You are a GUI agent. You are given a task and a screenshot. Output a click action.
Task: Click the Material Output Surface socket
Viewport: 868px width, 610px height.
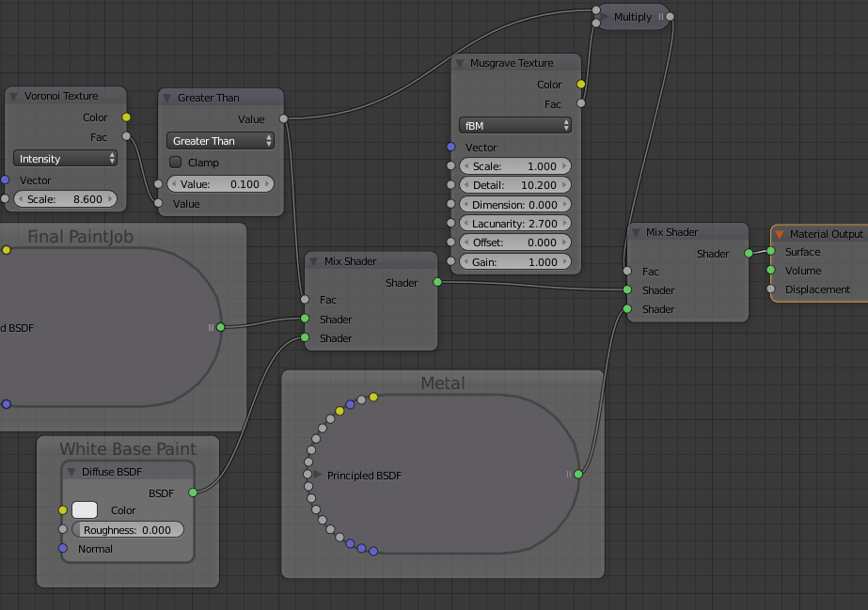[x=770, y=251]
